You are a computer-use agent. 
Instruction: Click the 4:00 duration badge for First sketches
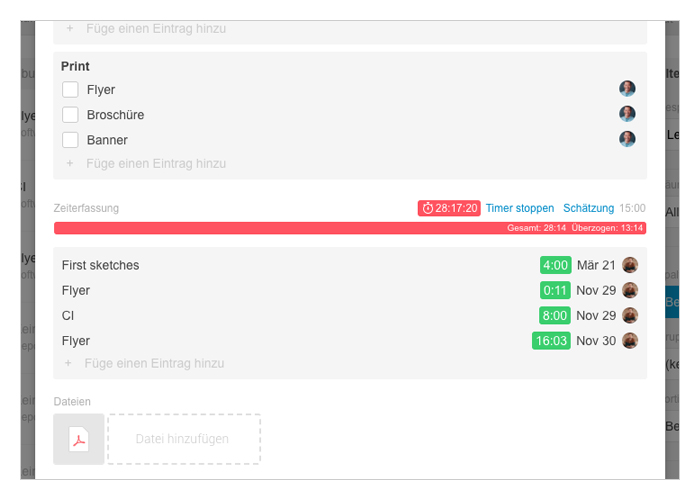pyautogui.click(x=555, y=265)
